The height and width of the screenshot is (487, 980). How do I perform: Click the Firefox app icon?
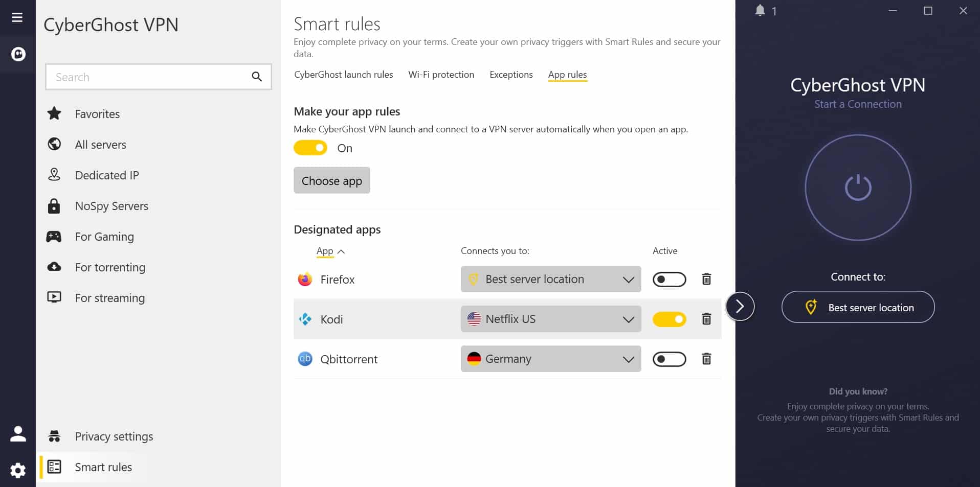[305, 279]
